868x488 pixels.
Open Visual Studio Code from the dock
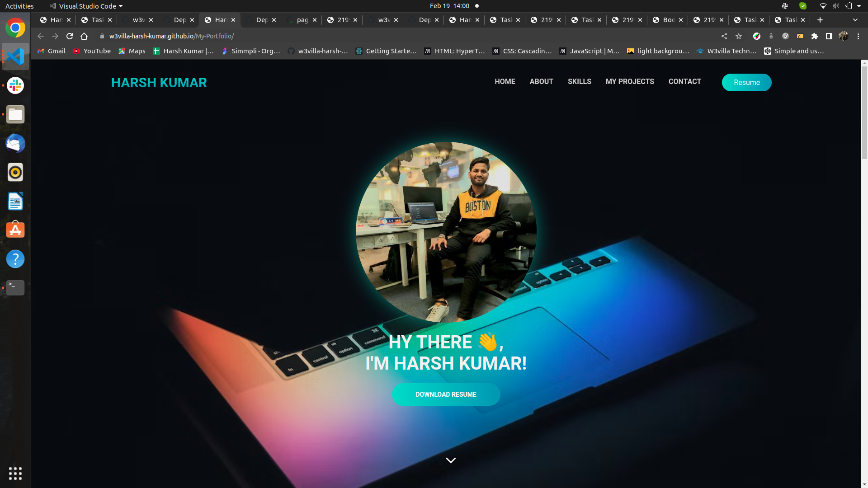pos(15,56)
